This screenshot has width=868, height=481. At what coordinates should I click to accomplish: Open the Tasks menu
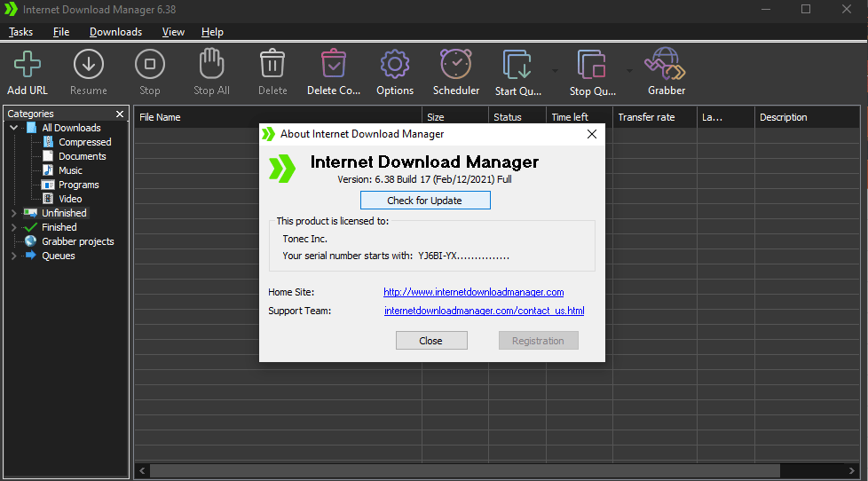coord(20,32)
